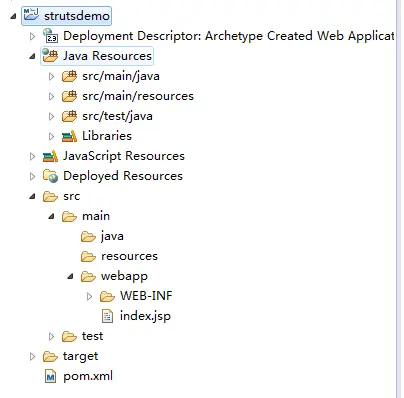The height and width of the screenshot is (398, 404).
Task: Select the index.jsp file name
Action: point(145,316)
